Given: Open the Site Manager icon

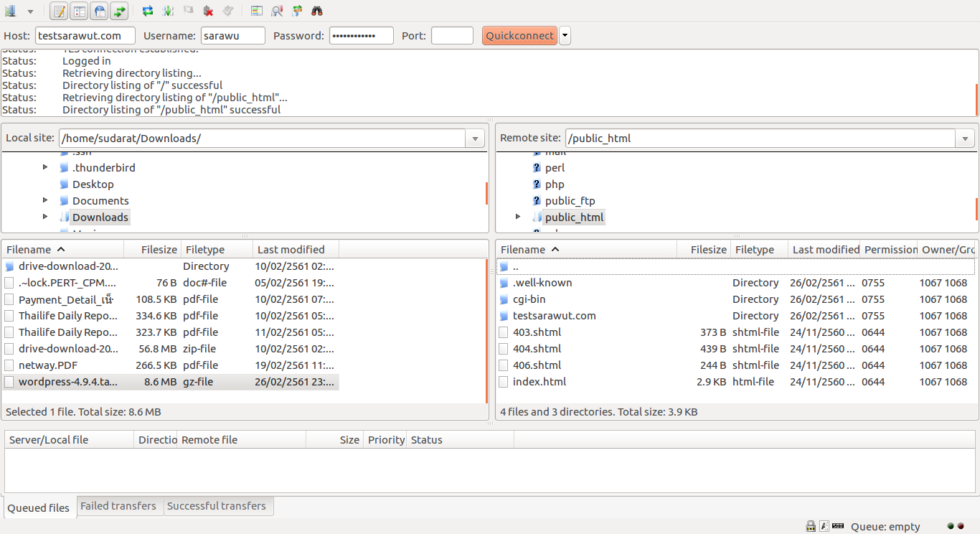Looking at the screenshot, I should point(11,11).
